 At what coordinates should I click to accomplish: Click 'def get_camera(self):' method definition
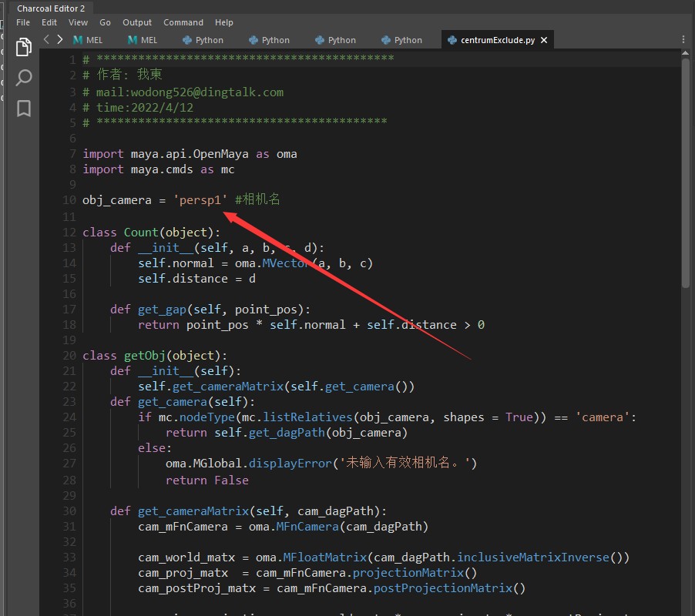(183, 402)
